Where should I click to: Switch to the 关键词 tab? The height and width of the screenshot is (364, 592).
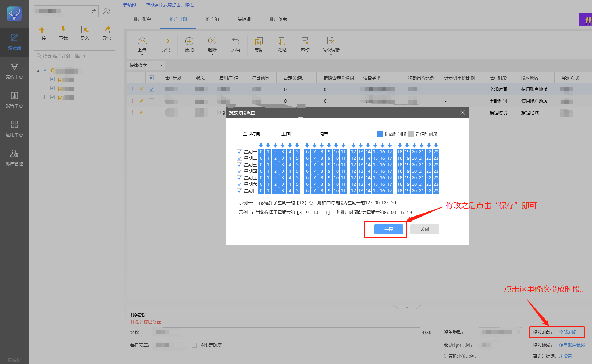click(x=244, y=20)
